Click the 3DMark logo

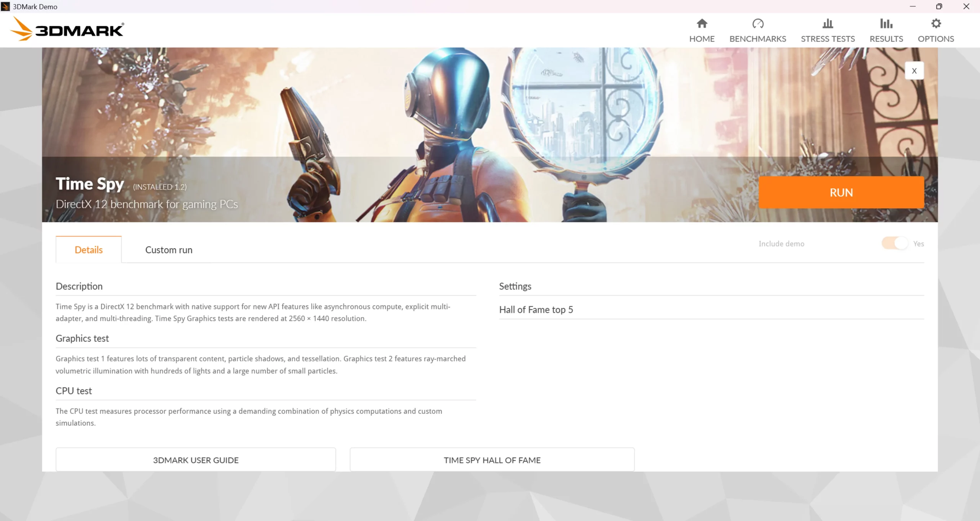point(67,29)
